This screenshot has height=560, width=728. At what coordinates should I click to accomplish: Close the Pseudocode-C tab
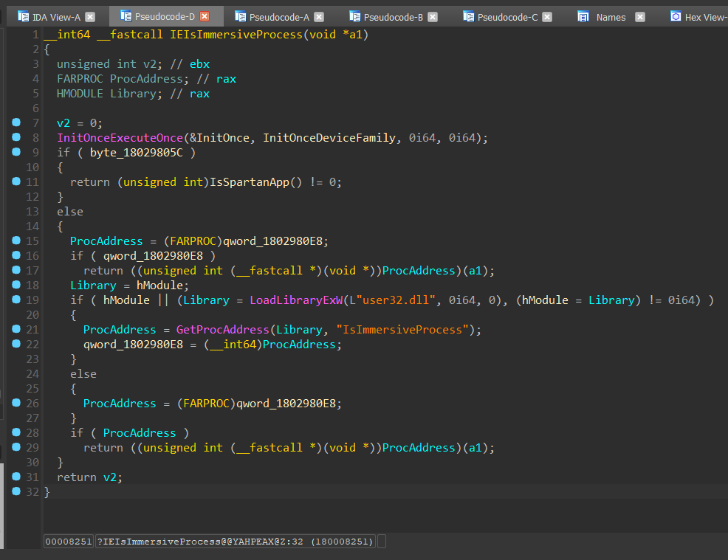point(547,16)
